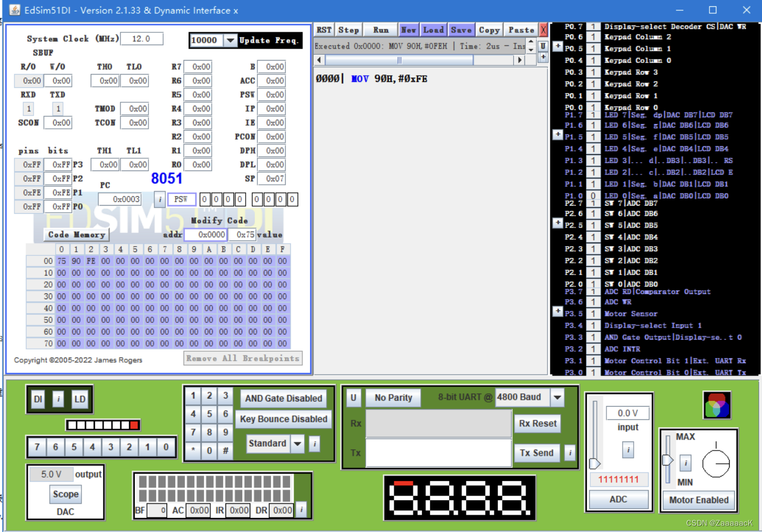Screen dimensions: 762x532
Task: Click the Tx text field
Action: coord(439,453)
